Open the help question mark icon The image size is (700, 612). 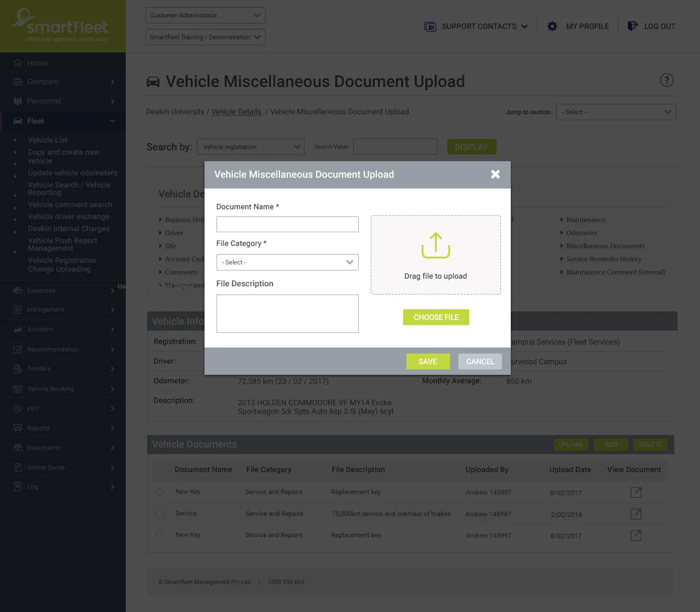(667, 80)
